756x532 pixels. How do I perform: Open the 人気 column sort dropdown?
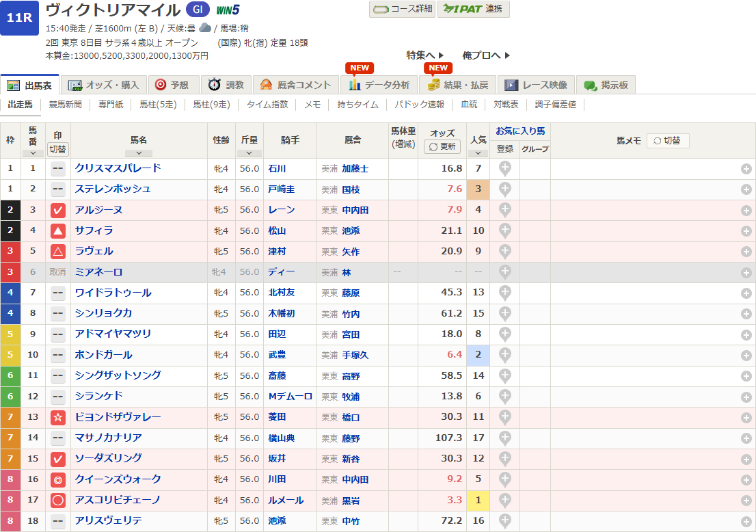[x=478, y=153]
